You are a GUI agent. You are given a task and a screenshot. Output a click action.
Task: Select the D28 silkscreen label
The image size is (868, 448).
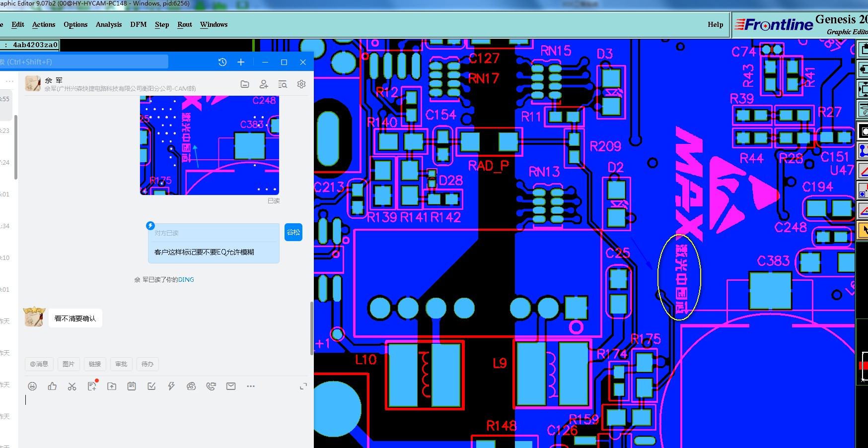pos(451,180)
